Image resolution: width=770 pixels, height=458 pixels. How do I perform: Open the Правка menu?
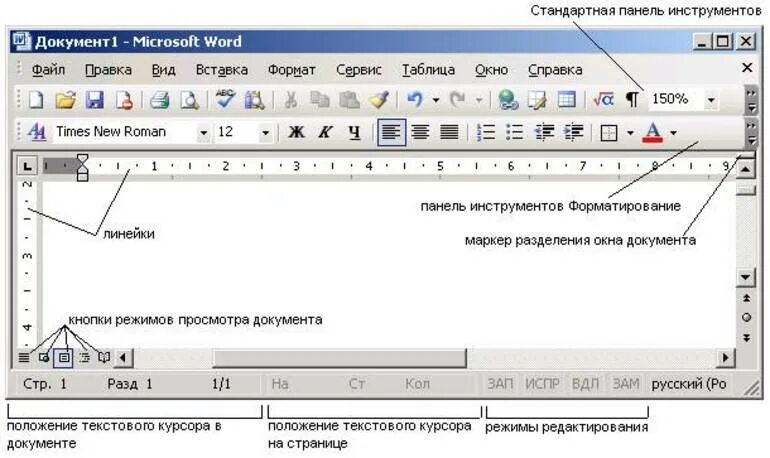point(108,70)
